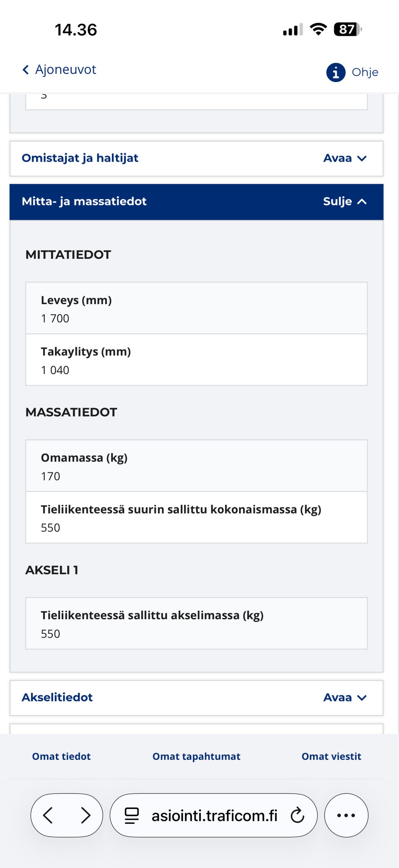Screen dimensions: 399x868
Task: Open Omat viestit
Action: 331,756
